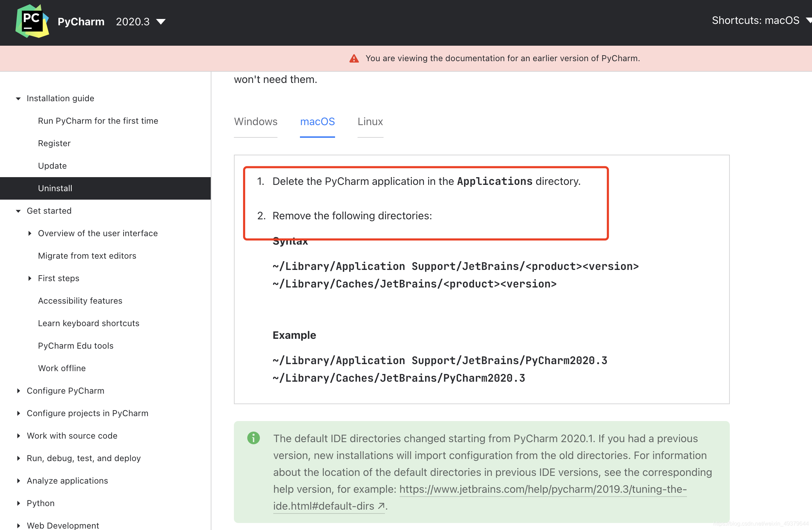This screenshot has width=812, height=530.
Task: Open the Update page
Action: (x=52, y=166)
